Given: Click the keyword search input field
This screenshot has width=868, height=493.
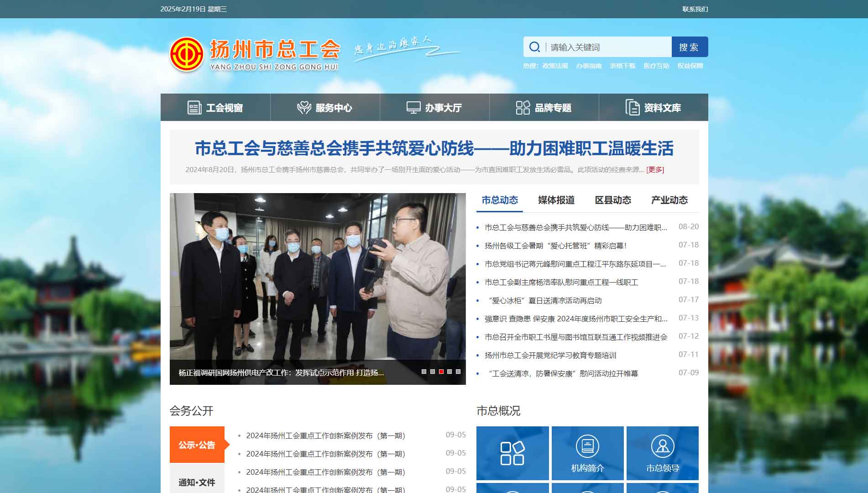Looking at the screenshot, I should (x=608, y=47).
